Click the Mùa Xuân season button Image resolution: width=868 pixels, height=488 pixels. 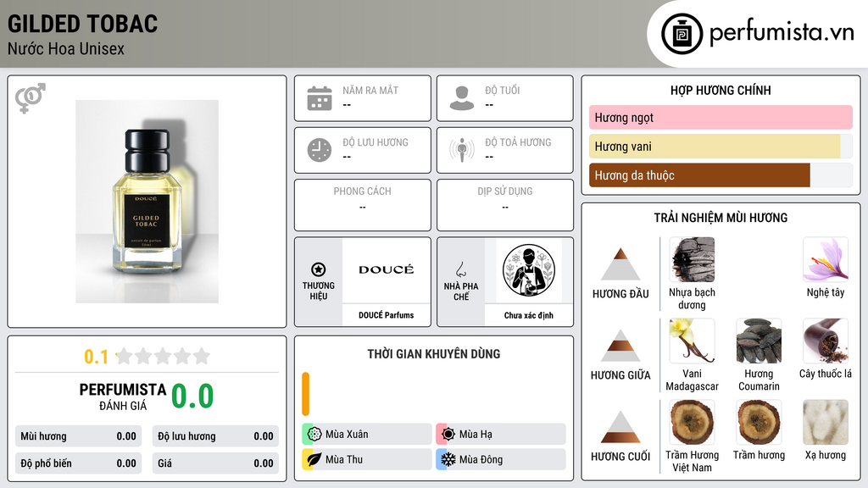(x=367, y=434)
